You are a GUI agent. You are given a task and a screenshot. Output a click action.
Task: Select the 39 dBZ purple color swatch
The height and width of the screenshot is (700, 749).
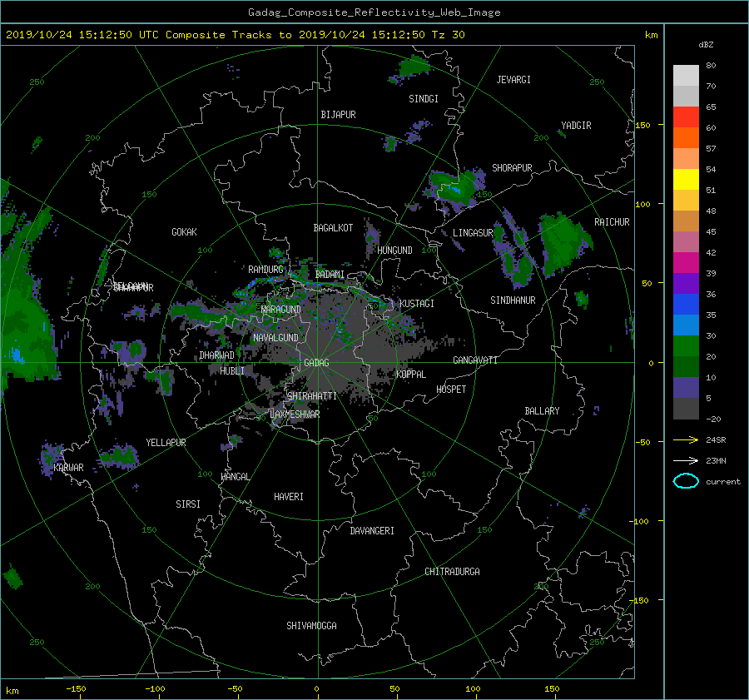click(686, 283)
